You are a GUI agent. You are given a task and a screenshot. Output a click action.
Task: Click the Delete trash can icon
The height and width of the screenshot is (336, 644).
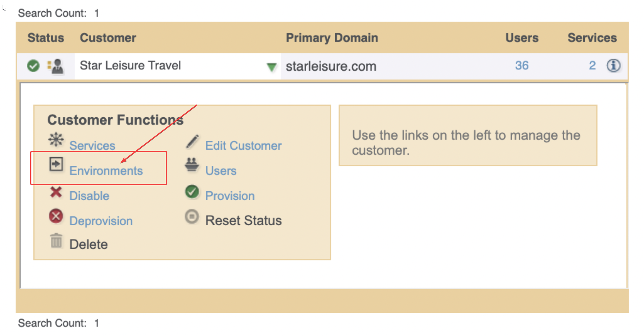point(56,240)
